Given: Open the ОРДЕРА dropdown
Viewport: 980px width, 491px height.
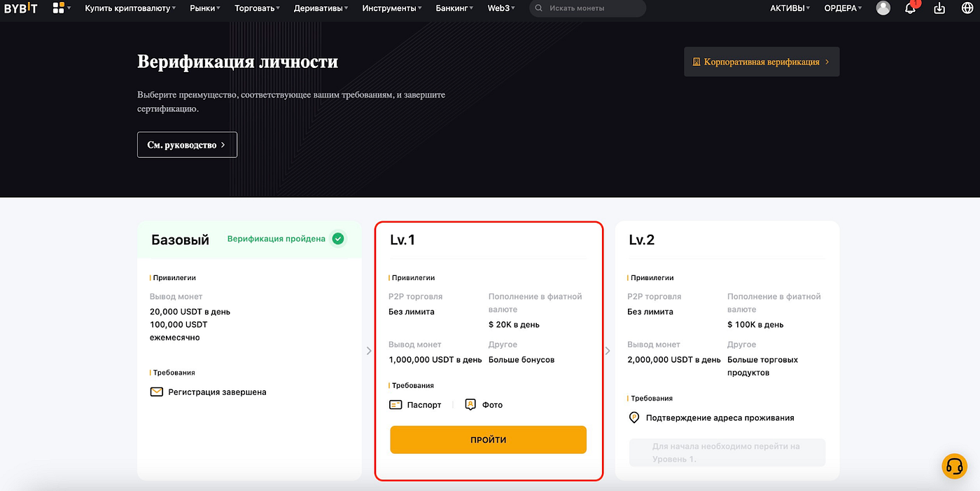Looking at the screenshot, I should pos(843,8).
